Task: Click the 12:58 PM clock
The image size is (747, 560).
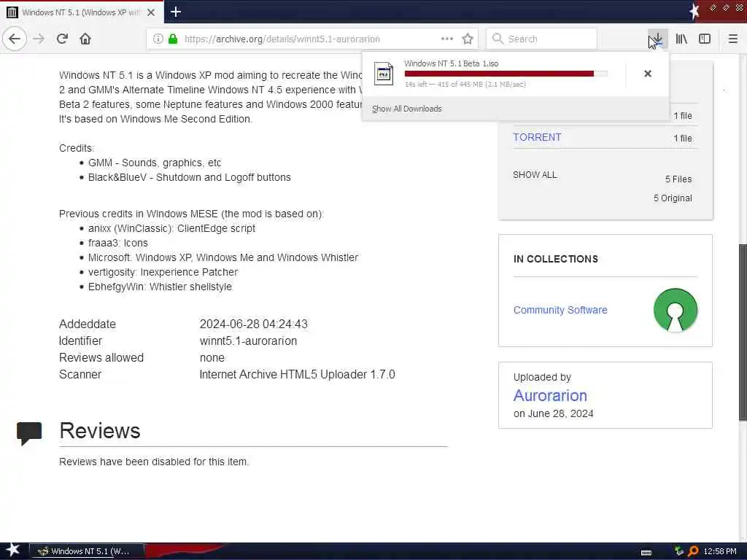Action: pyautogui.click(x=720, y=551)
